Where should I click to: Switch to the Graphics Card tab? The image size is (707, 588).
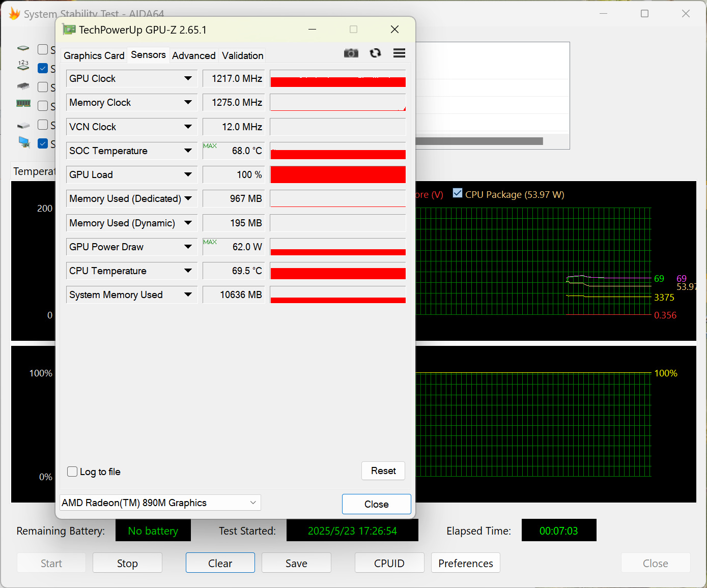(94, 55)
